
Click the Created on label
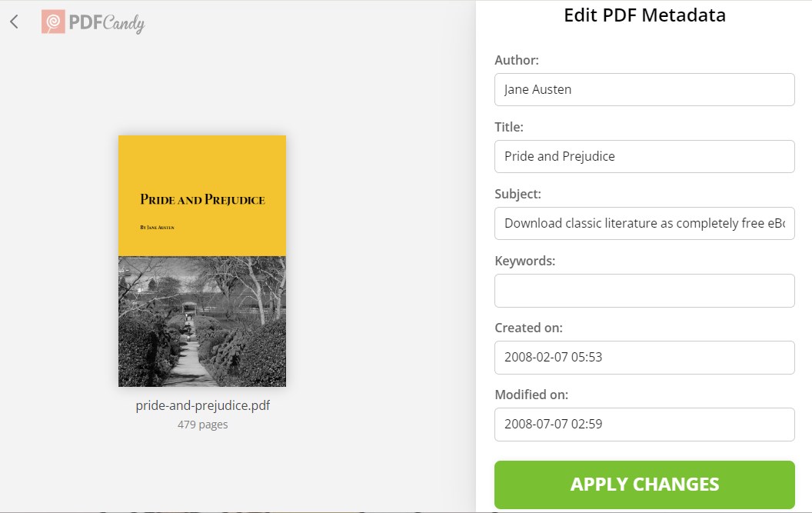pyautogui.click(x=528, y=328)
